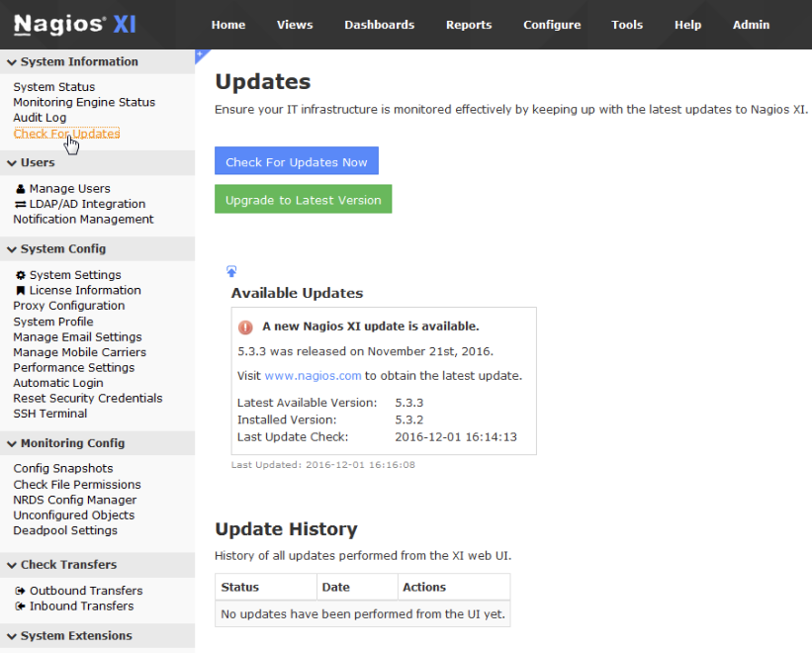The height and width of the screenshot is (653, 812).
Task: Click the Installed Version value 5.3.2
Action: [x=409, y=420]
